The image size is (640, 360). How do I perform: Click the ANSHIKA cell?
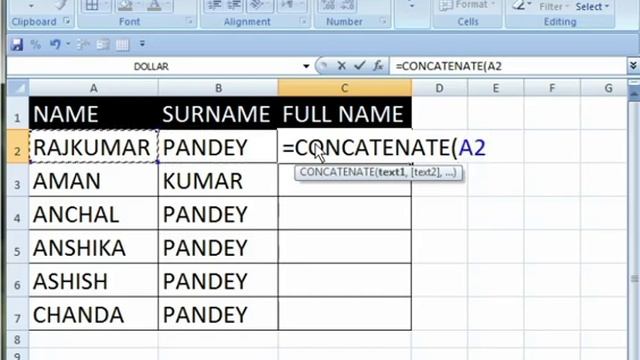point(93,247)
